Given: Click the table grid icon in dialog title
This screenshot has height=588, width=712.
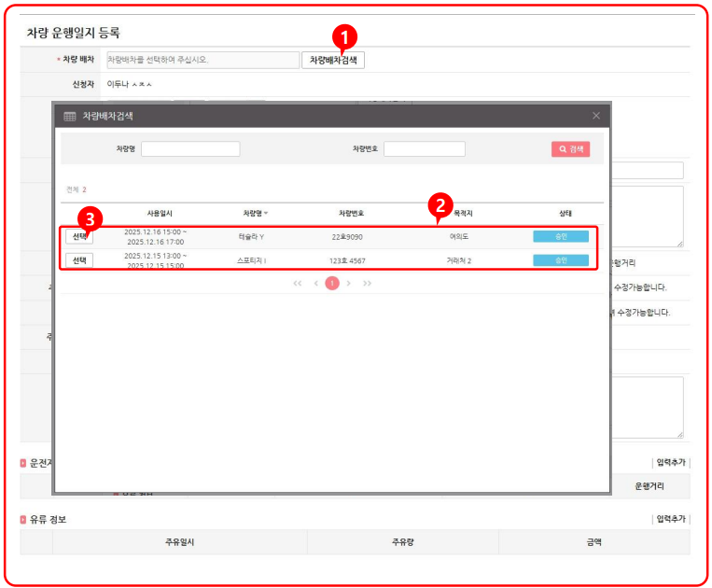Looking at the screenshot, I should pyautogui.click(x=69, y=117).
